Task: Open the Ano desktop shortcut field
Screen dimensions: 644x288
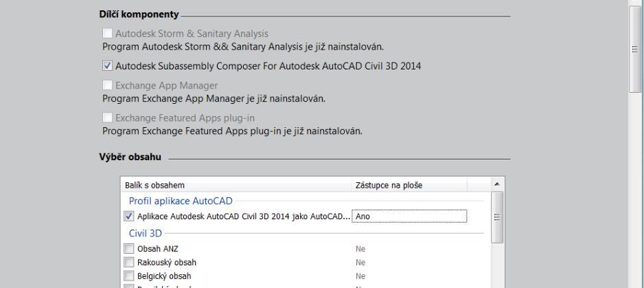Action: click(x=409, y=216)
